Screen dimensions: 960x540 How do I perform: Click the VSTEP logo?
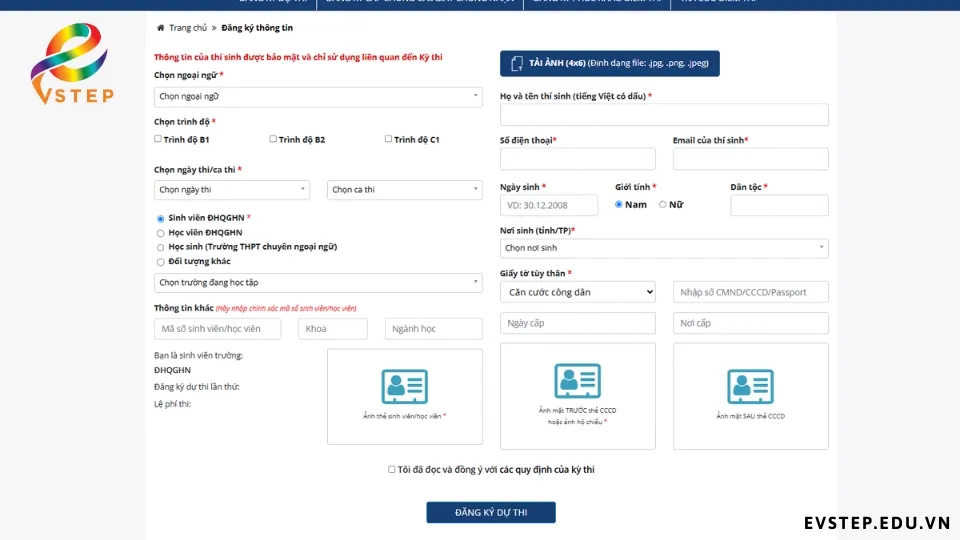point(72,63)
